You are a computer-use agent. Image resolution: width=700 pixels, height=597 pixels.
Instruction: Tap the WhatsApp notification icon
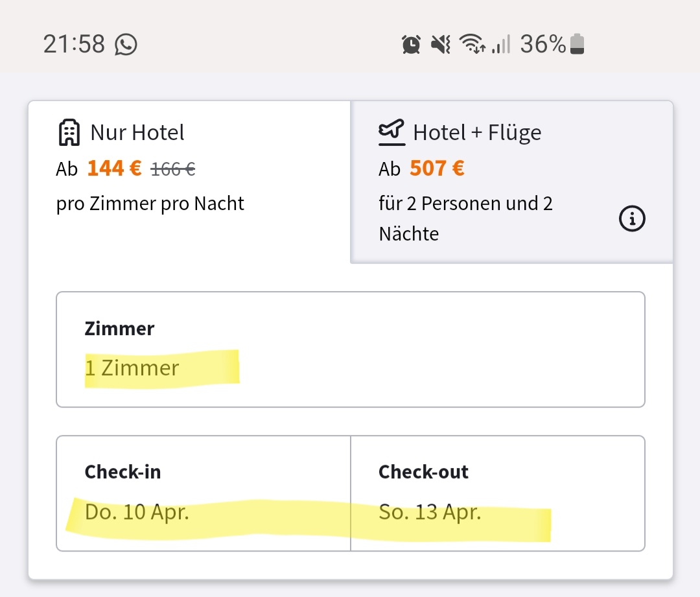coord(126,45)
